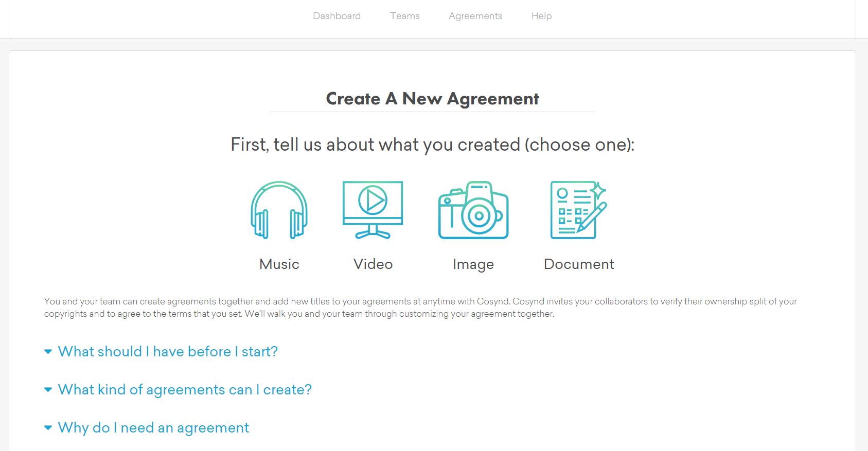Open "What kind of agreements can I create?" question text
The image size is (868, 451).
[x=185, y=390]
